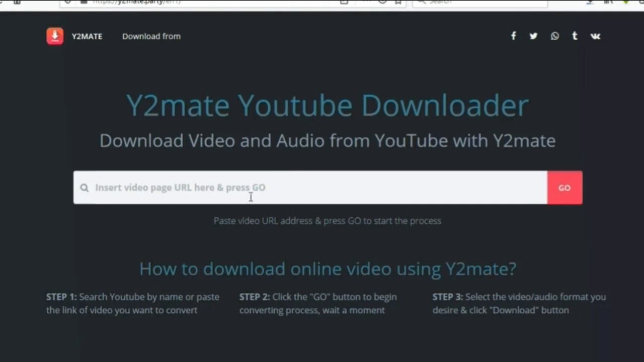Open the Y2MATE home link text

[x=87, y=36]
